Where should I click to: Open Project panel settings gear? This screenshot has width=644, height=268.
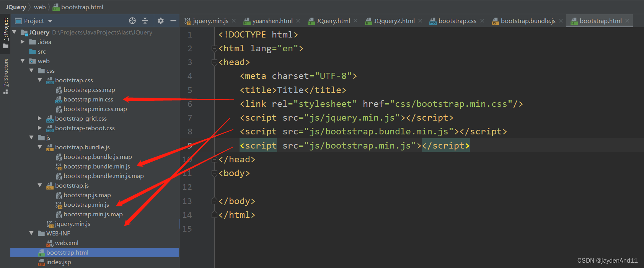click(x=161, y=21)
